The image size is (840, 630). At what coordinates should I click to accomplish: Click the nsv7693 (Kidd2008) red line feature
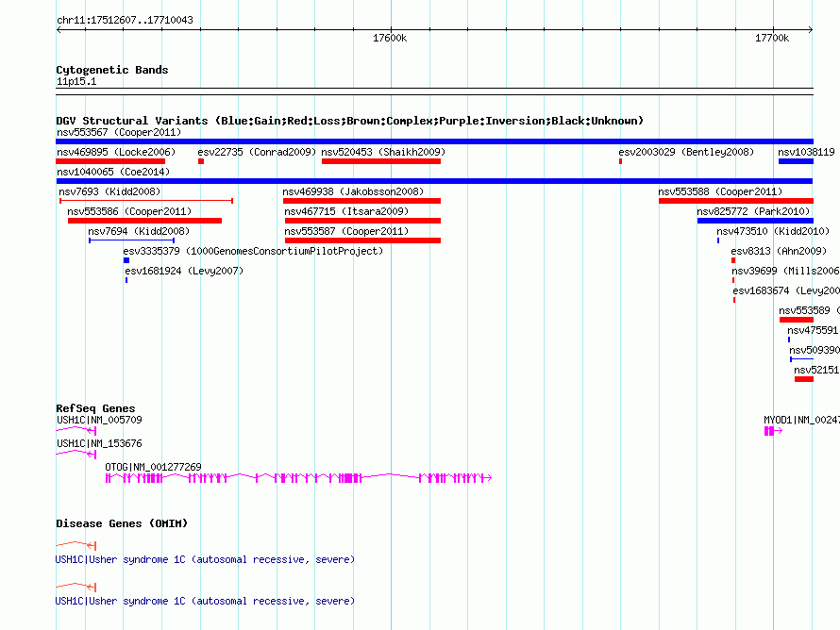146,201
